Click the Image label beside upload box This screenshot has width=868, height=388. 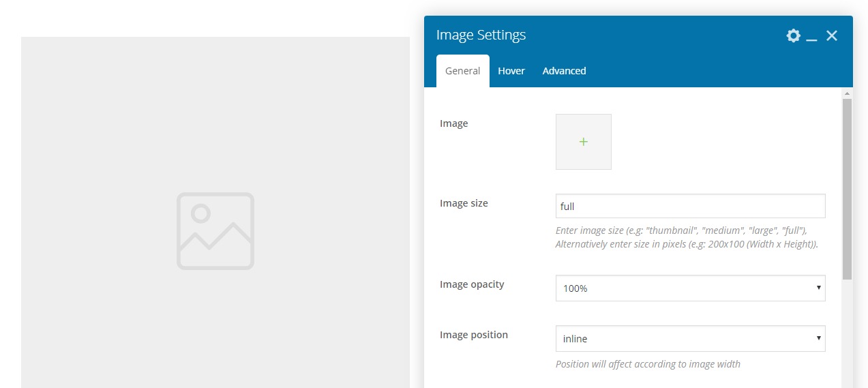(x=454, y=123)
